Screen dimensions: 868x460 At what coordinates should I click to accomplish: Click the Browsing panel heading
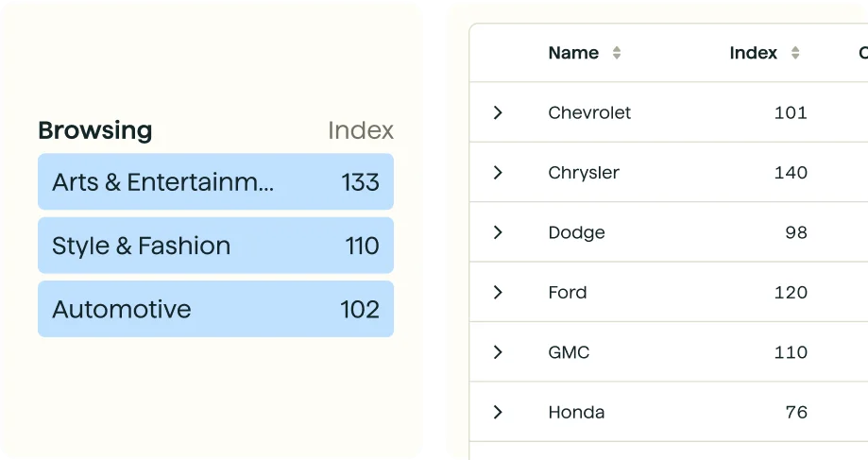click(x=95, y=130)
